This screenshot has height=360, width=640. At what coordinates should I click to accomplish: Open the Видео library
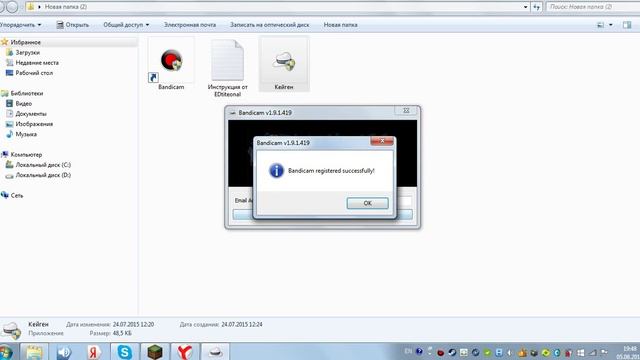pyautogui.click(x=23, y=104)
